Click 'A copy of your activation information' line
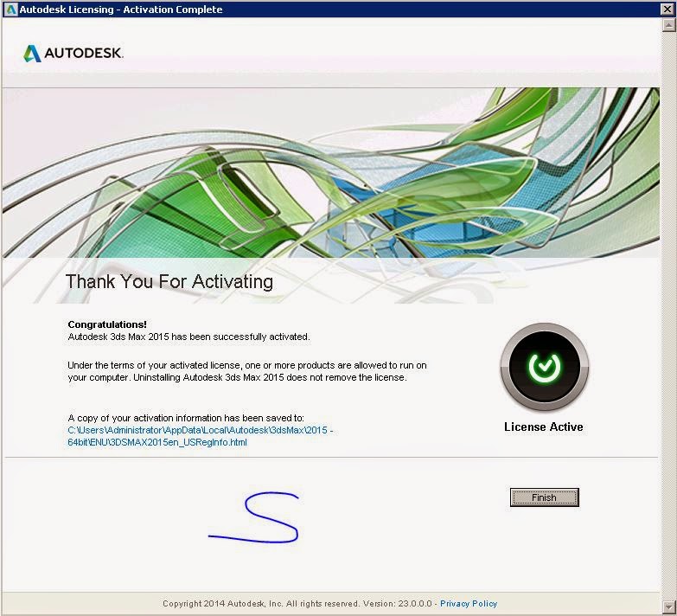677x616 pixels. (186, 418)
